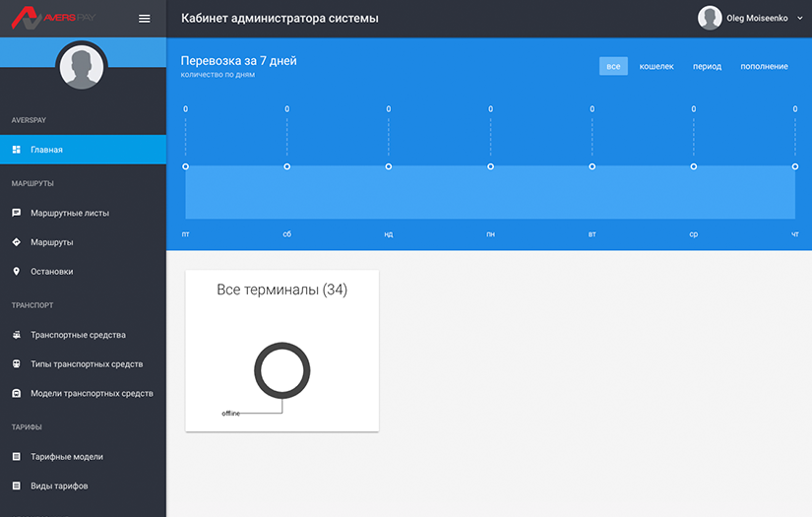Click 'Все терминалы (34)' card title
This screenshot has width=812, height=517.
[281, 290]
